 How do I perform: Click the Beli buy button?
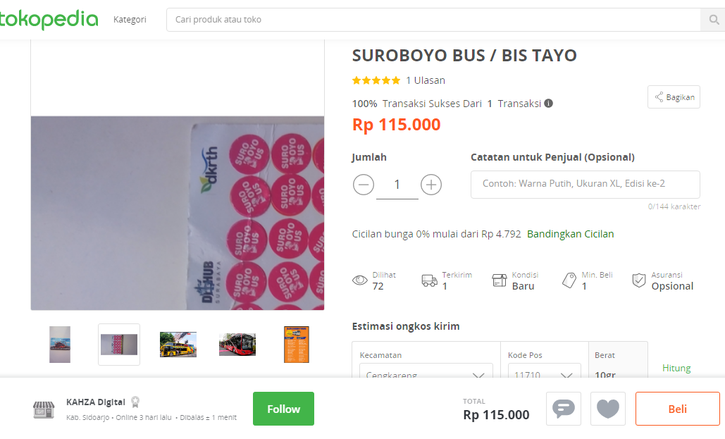[x=677, y=408]
